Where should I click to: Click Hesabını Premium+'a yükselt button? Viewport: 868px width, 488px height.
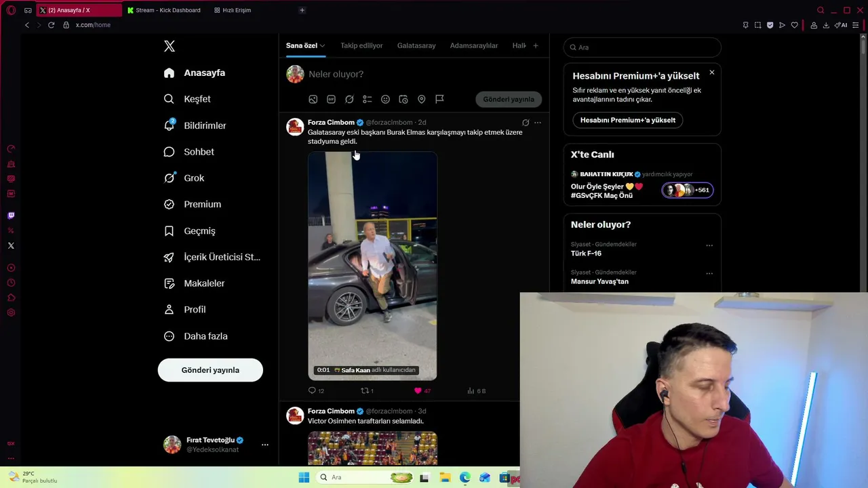point(628,120)
